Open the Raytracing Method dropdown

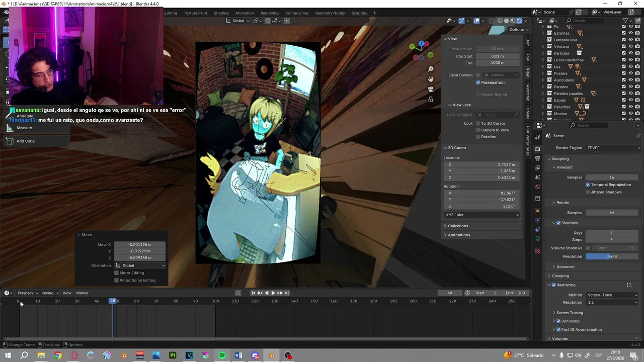tap(612, 295)
